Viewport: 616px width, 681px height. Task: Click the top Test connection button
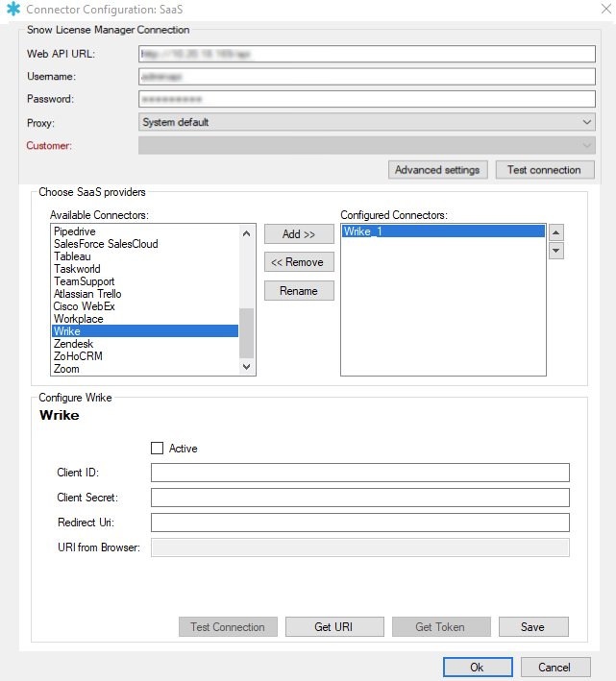pyautogui.click(x=544, y=170)
